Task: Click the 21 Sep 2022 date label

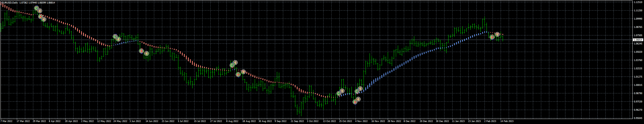Action: point(297,121)
